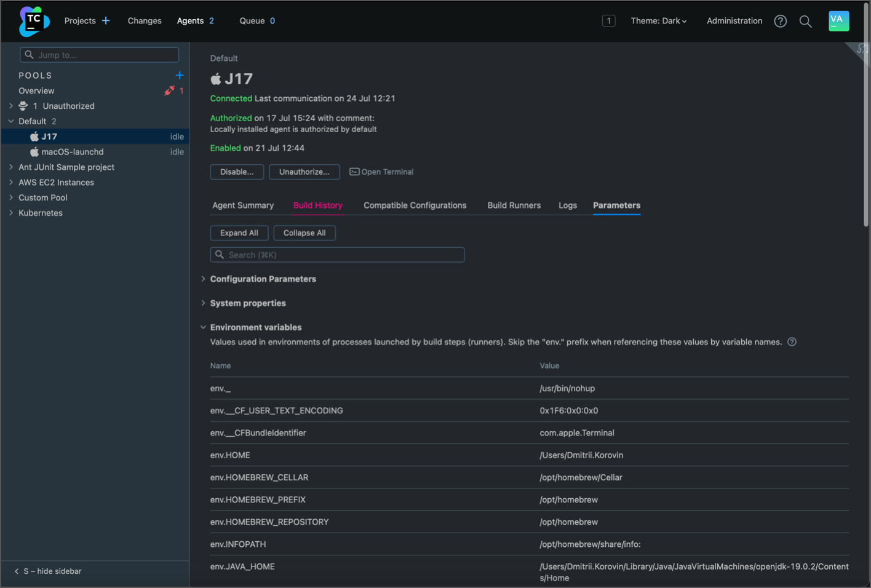Click the alert icon next to Overview
This screenshot has width=871, height=588.
click(x=170, y=90)
